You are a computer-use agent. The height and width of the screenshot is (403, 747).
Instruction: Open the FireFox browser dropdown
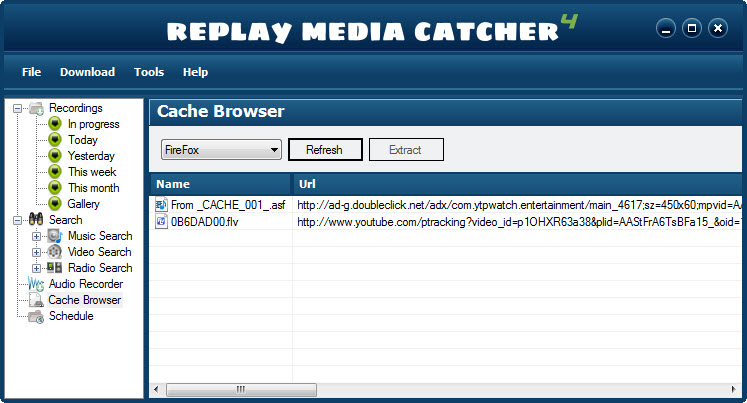pos(221,150)
